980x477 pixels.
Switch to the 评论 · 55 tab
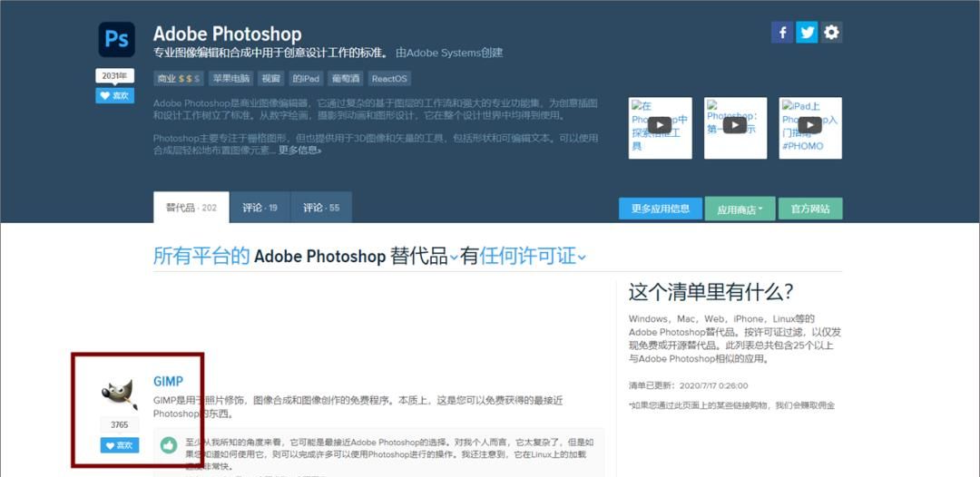click(x=321, y=208)
